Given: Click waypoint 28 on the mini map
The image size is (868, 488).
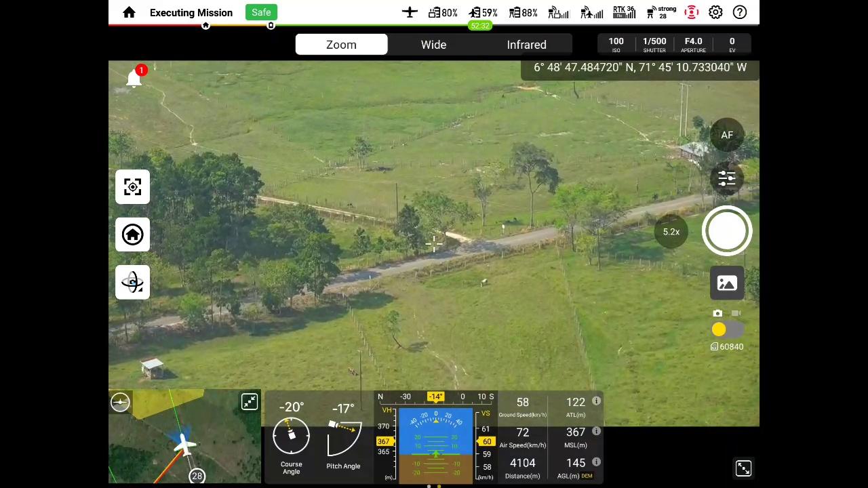Looking at the screenshot, I should (x=197, y=476).
